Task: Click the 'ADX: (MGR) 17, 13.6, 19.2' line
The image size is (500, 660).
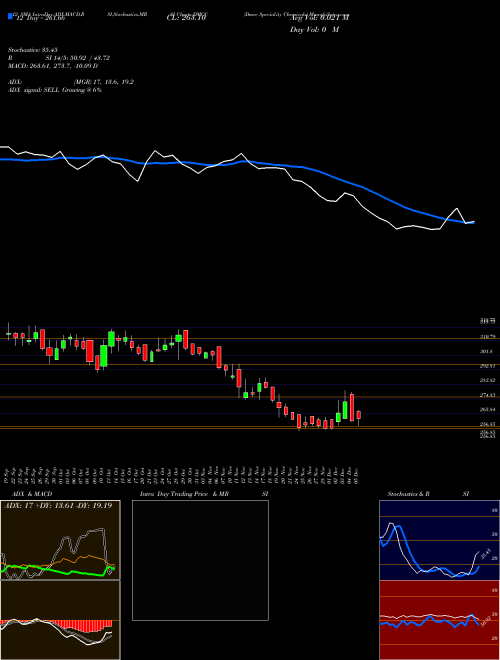Action: point(71,82)
